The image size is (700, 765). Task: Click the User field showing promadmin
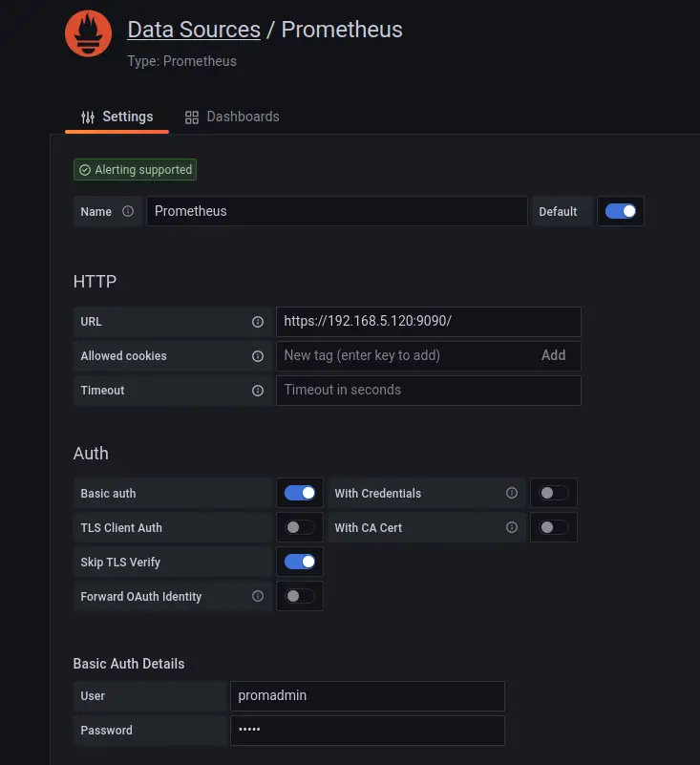click(368, 695)
